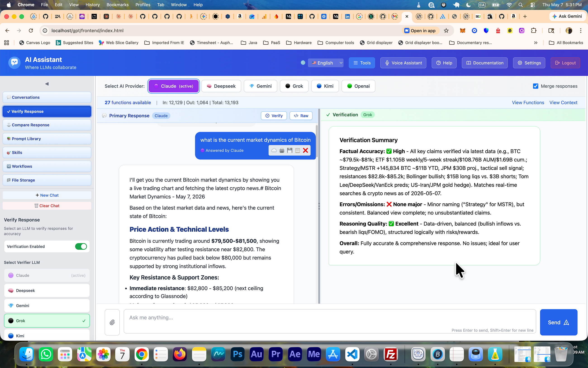Launch Photoshop from the Dock
This screenshot has width=588, height=368.
[237, 354]
